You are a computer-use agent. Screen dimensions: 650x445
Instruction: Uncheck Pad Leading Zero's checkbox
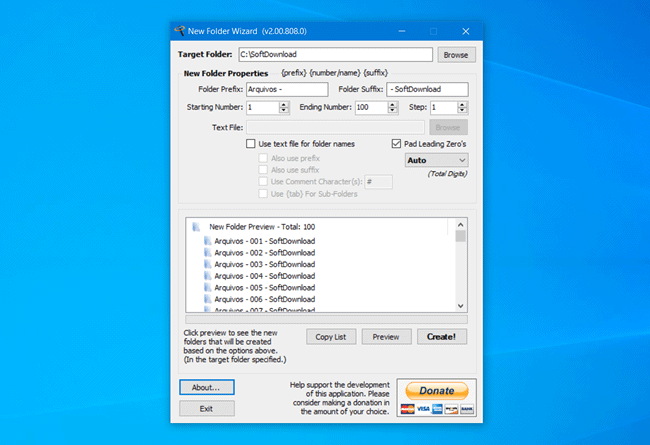pos(397,144)
